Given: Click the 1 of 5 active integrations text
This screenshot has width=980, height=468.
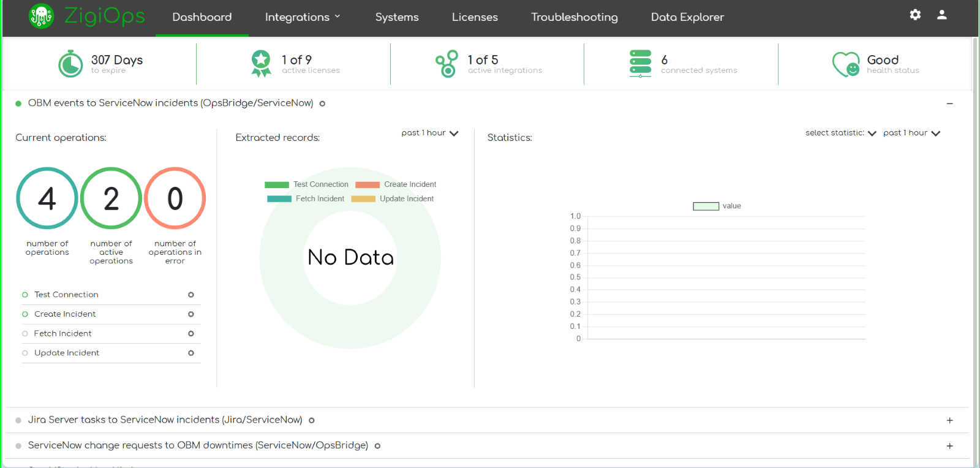Looking at the screenshot, I should (505, 64).
